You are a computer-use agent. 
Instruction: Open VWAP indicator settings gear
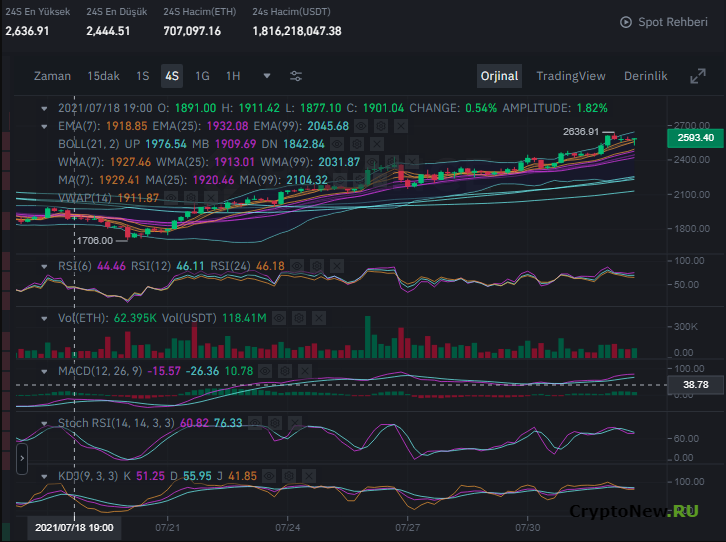click(191, 198)
